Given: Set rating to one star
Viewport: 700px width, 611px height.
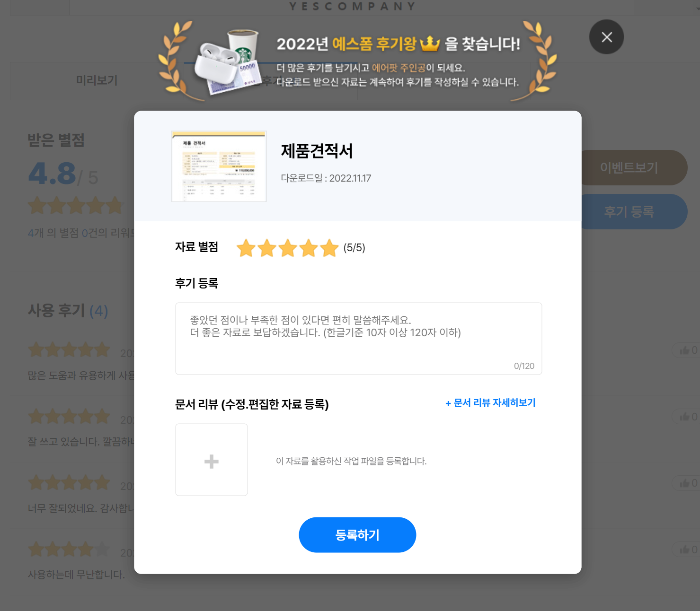Looking at the screenshot, I should point(246,248).
